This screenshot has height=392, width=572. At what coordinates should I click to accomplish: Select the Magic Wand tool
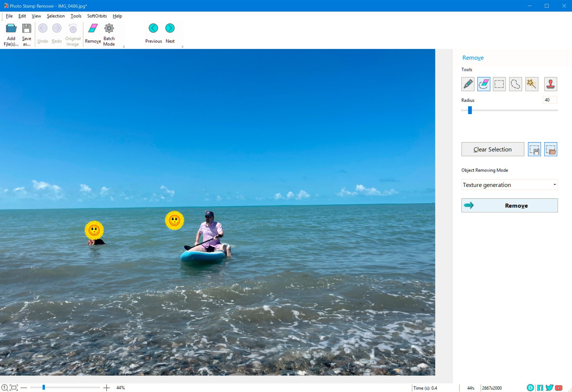(532, 83)
